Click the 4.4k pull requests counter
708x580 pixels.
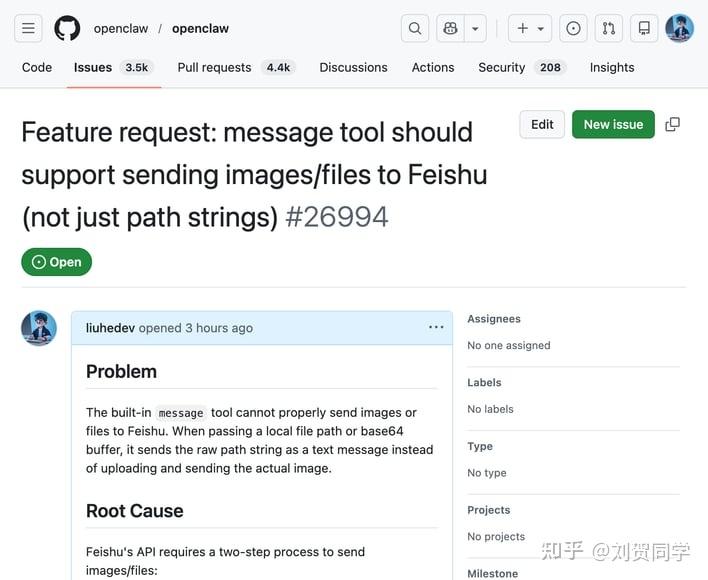[x=278, y=67]
